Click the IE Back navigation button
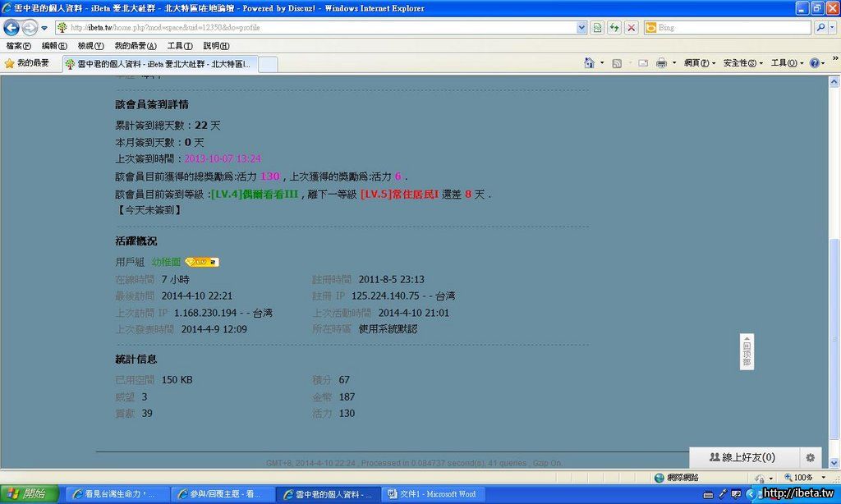This screenshot has height=504, width=841. click(x=11, y=27)
